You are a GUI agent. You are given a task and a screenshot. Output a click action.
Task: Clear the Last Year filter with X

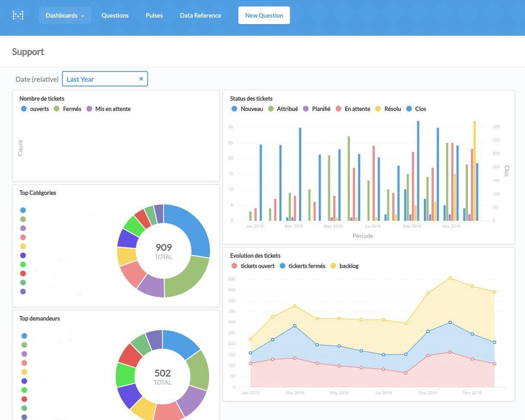141,79
